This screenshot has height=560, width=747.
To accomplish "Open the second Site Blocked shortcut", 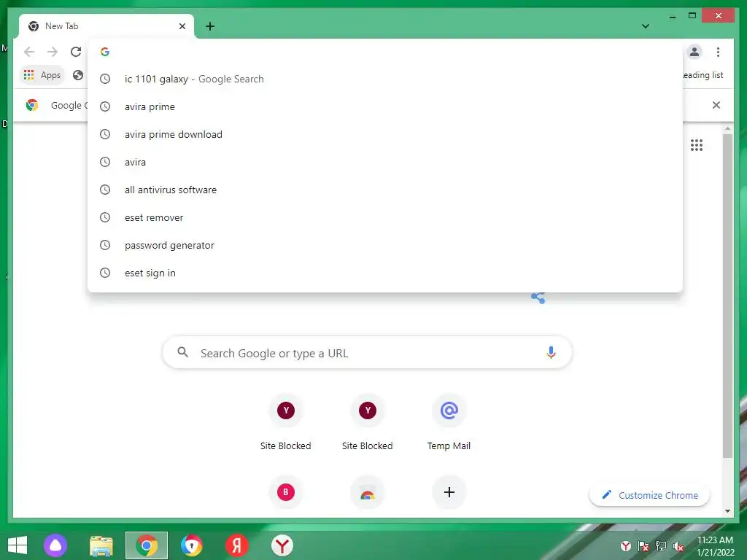I will point(368,424).
